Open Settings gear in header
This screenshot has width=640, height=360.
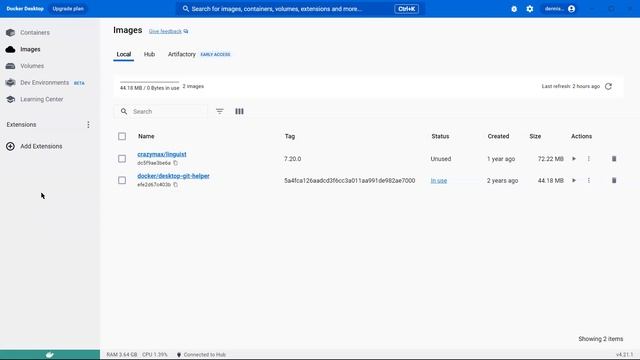pyautogui.click(x=530, y=9)
